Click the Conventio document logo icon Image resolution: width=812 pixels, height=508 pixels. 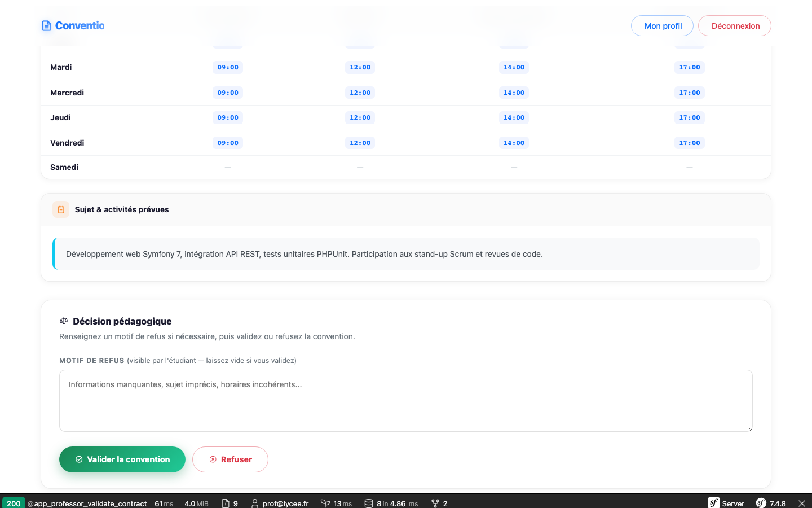pos(47,26)
